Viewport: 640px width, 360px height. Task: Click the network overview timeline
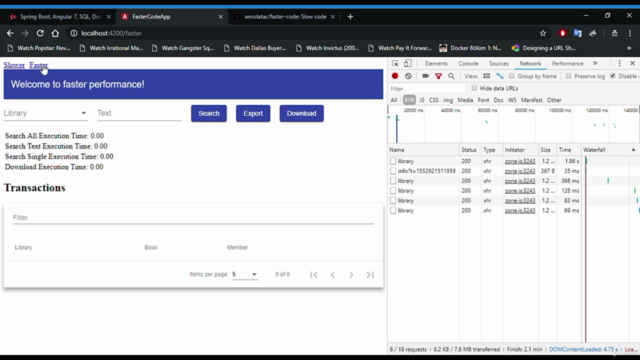513,124
